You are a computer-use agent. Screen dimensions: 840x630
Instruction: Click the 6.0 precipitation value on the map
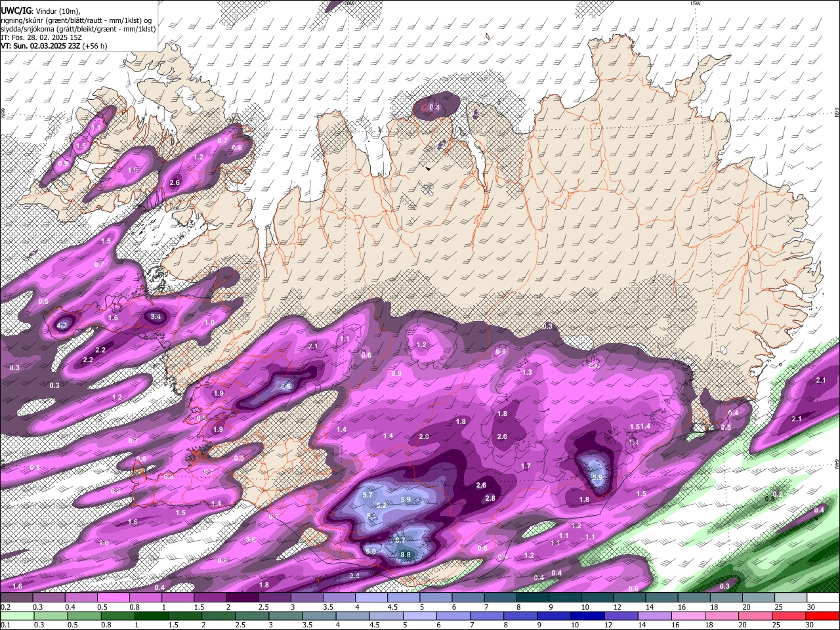pos(371,551)
